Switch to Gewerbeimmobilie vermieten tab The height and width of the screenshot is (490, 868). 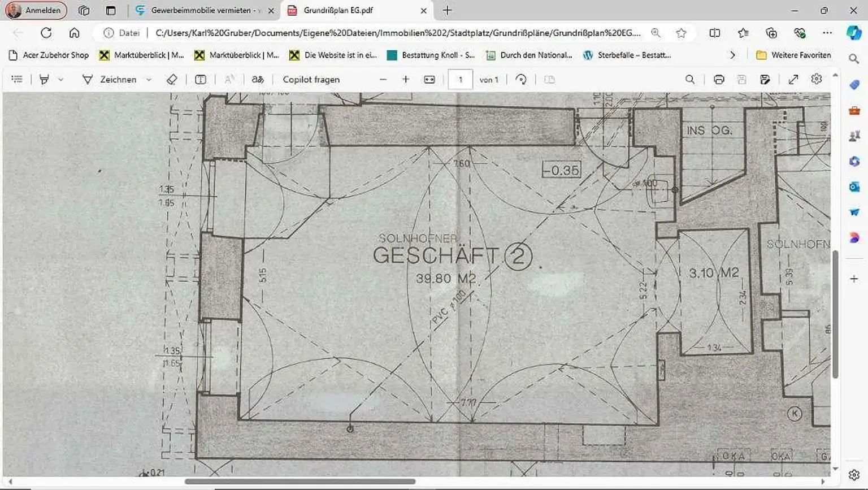click(x=201, y=10)
